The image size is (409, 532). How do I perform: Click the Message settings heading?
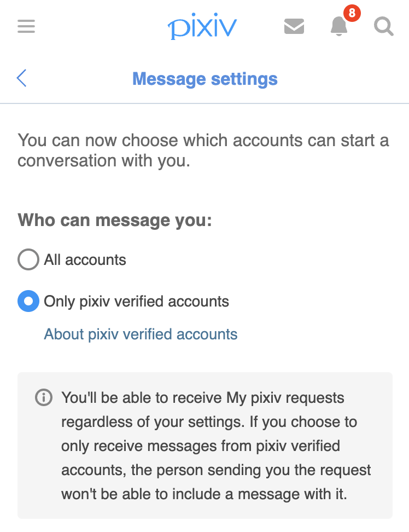pyautogui.click(x=204, y=79)
